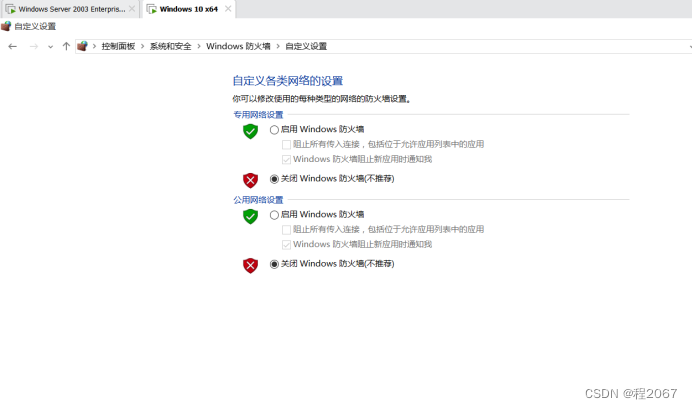Click the 专用网络设置 section heading
Screen dimensions: 692x409
pos(258,115)
